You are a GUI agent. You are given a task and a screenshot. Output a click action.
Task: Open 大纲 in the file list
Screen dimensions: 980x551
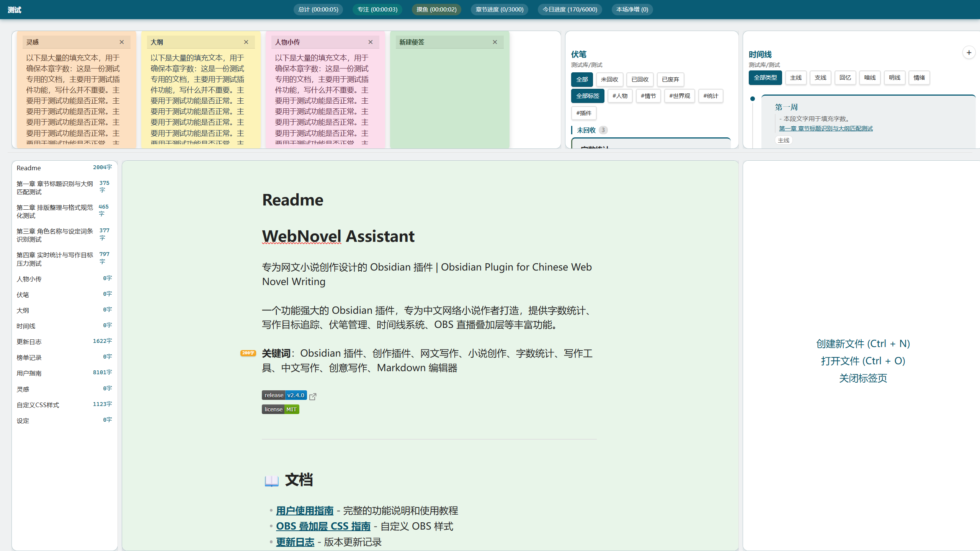point(64,310)
